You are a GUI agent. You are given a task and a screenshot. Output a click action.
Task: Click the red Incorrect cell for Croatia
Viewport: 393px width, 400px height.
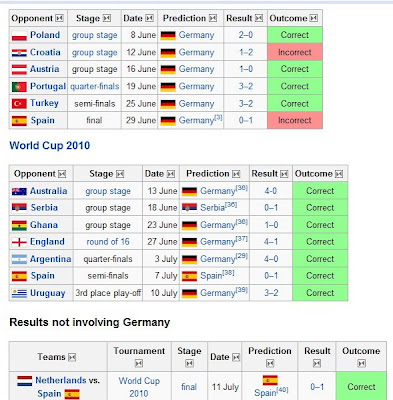point(295,52)
